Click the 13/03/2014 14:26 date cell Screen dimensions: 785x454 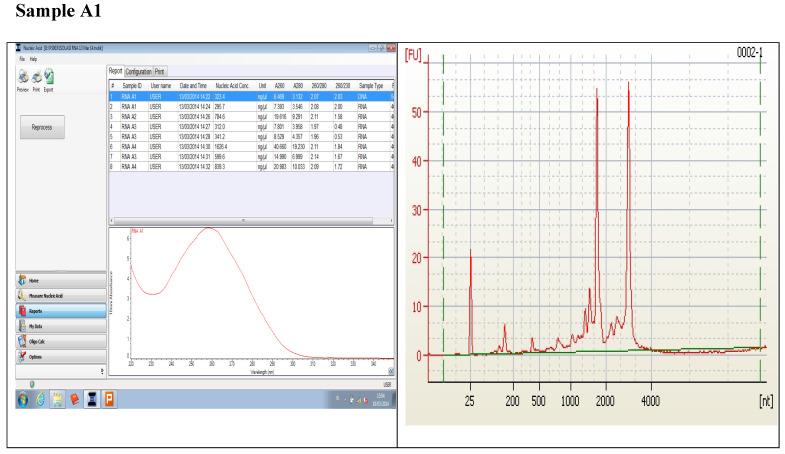tap(195, 116)
